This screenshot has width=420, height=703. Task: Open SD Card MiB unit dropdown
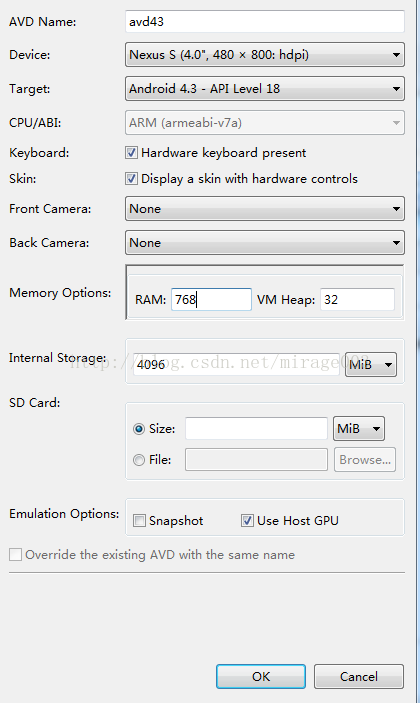pos(359,429)
